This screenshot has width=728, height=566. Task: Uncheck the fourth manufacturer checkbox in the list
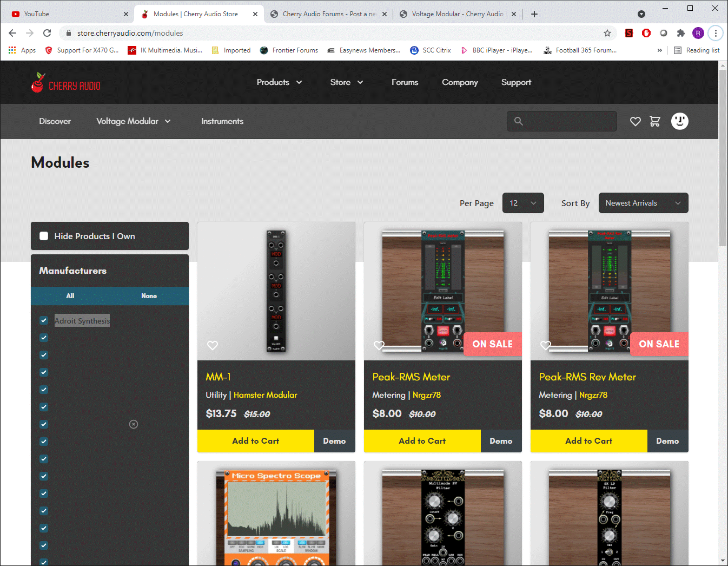44,372
